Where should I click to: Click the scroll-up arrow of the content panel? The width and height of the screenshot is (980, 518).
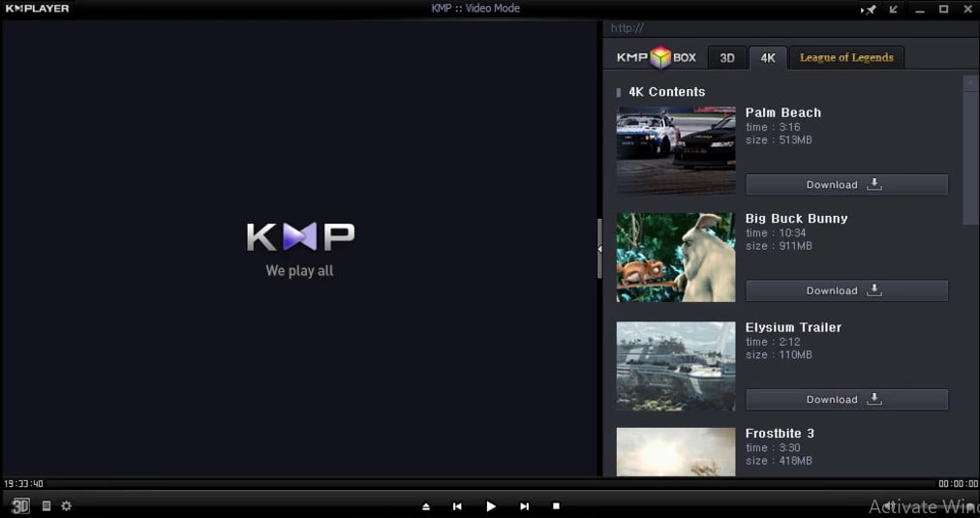point(970,82)
